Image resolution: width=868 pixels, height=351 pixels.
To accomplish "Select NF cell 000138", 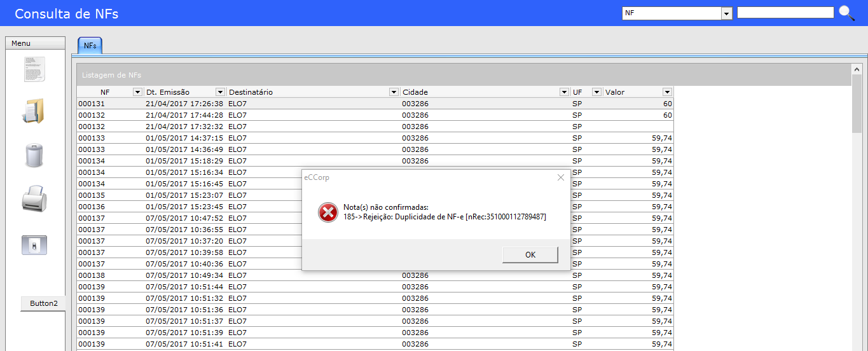I will (x=111, y=275).
